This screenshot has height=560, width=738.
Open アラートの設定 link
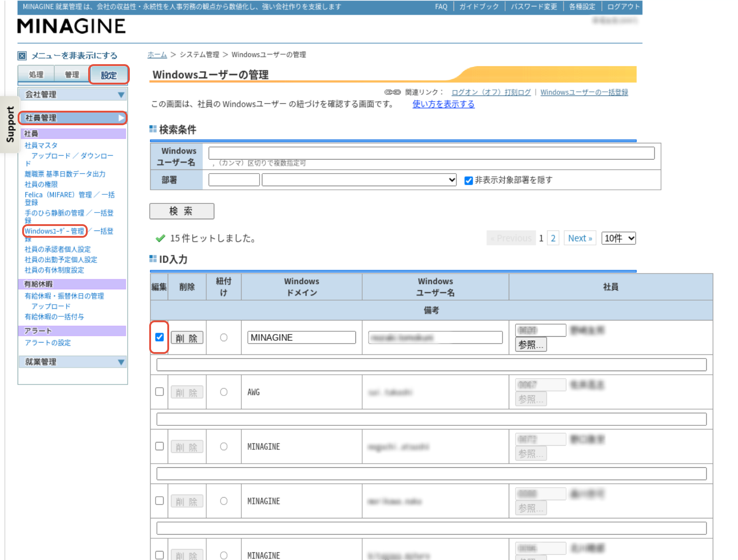(x=48, y=343)
